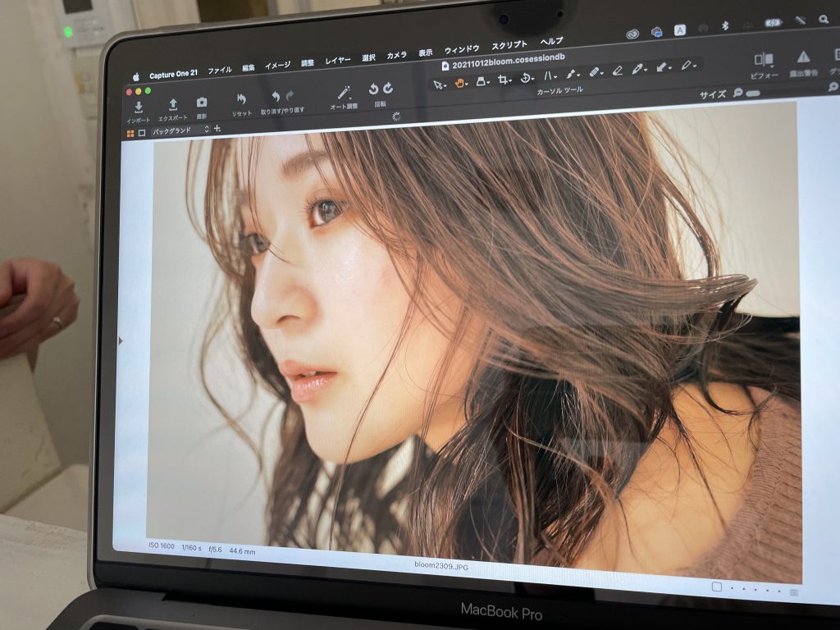The height and width of the screenshot is (630, 840).
Task: Open the レイヤー (Layer) menu
Action: [x=337, y=61]
